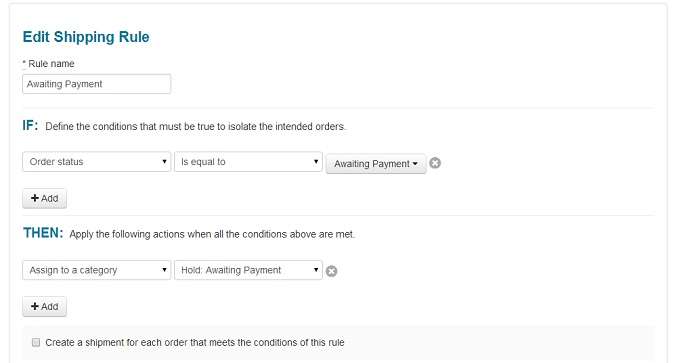Screen dimensions: 675x363
Task: Click the 'THEN:' section heading
Action: pos(43,233)
